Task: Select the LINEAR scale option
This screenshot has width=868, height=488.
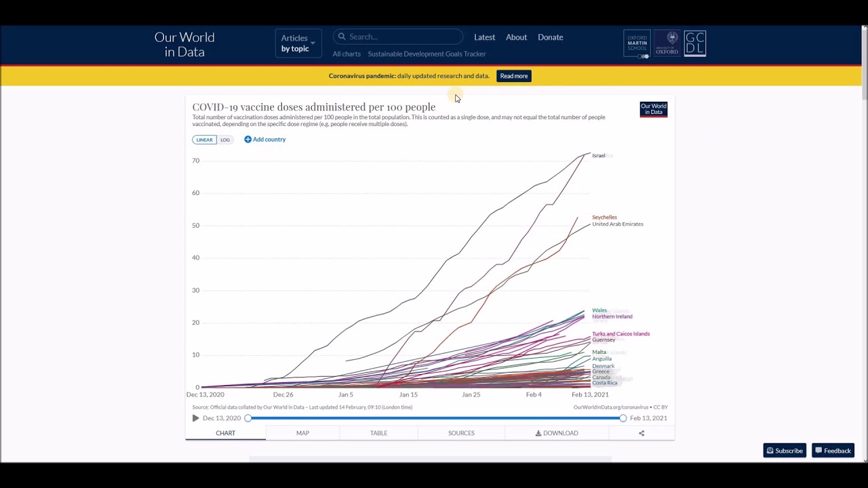Action: point(204,140)
